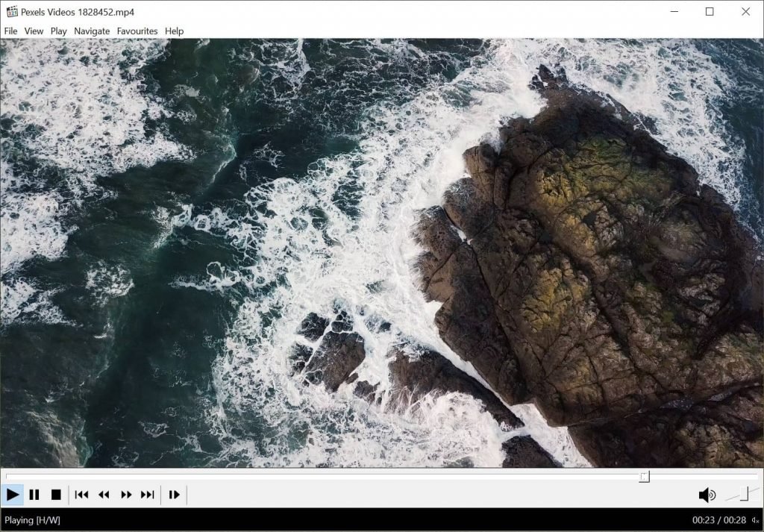Stop the current video
The image size is (764, 532).
click(x=57, y=494)
